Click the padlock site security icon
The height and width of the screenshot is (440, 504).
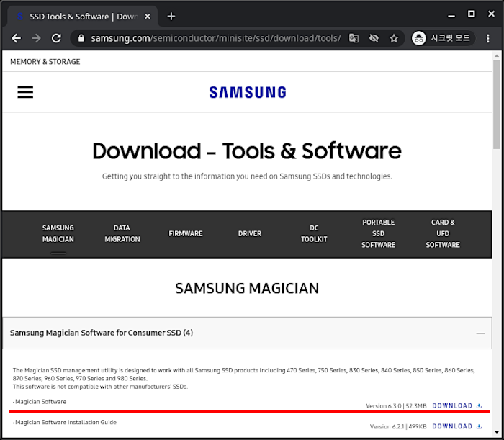(81, 38)
